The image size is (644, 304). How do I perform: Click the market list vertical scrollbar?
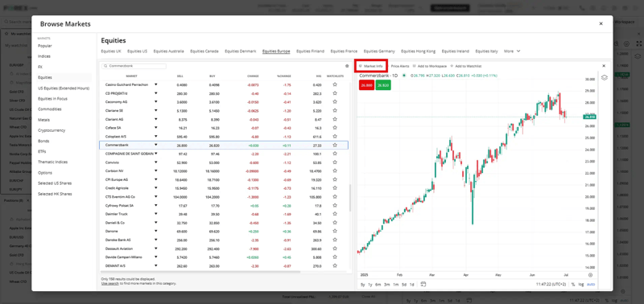point(350,198)
